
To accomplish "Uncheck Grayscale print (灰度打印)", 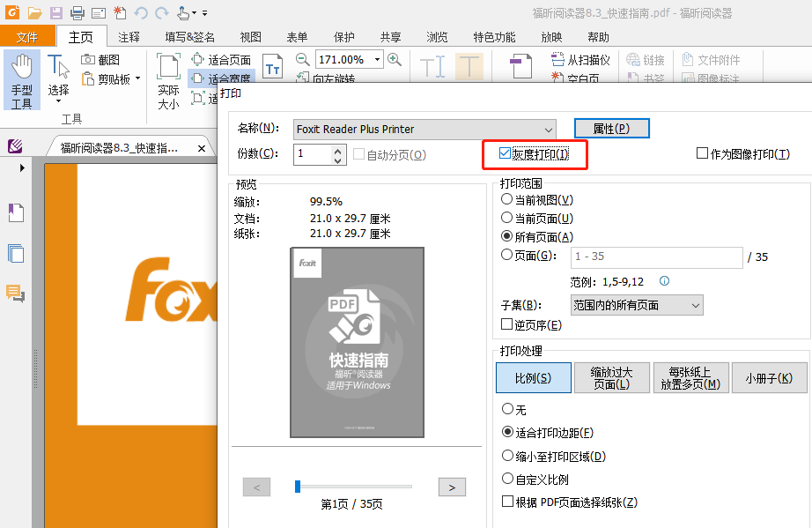I will click(505, 152).
